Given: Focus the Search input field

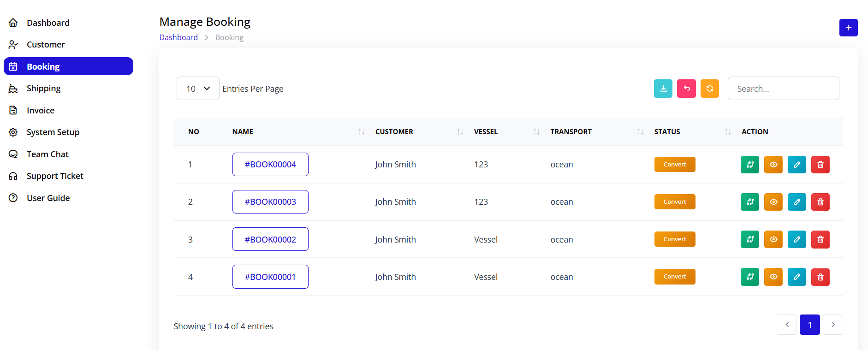Looking at the screenshot, I should [x=783, y=89].
